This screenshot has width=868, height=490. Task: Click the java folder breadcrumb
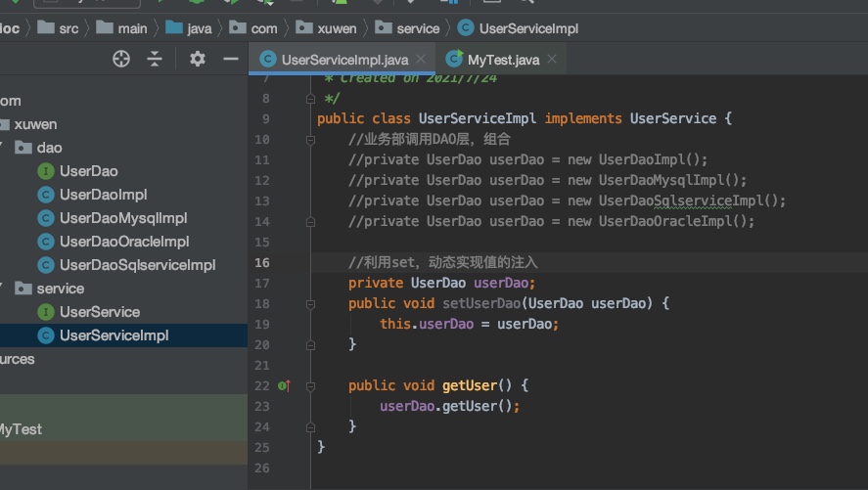tap(199, 28)
